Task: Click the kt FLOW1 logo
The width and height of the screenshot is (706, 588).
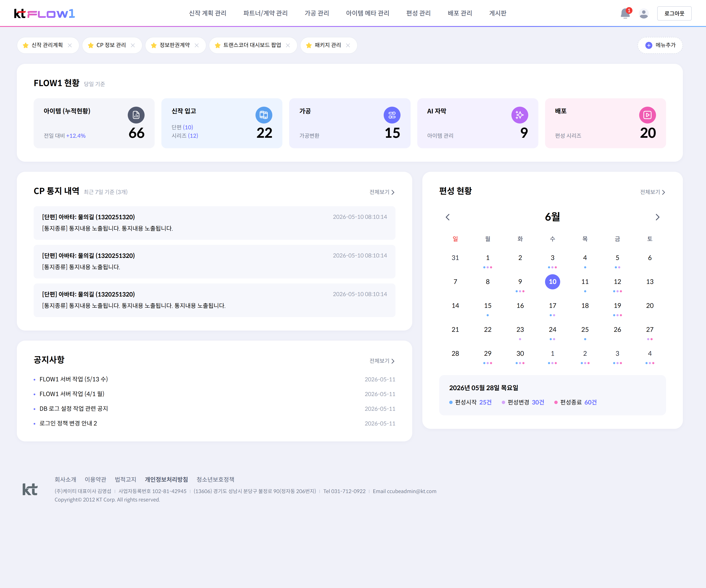Action: (x=44, y=13)
